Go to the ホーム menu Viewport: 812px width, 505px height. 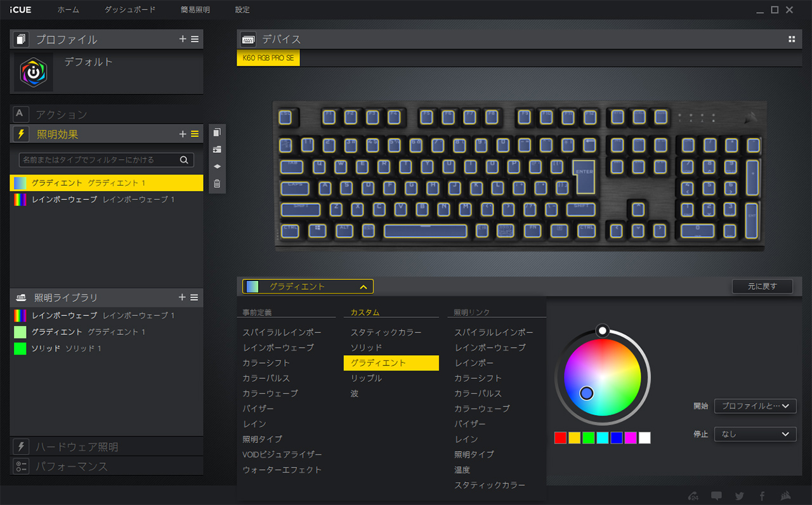pyautogui.click(x=69, y=10)
